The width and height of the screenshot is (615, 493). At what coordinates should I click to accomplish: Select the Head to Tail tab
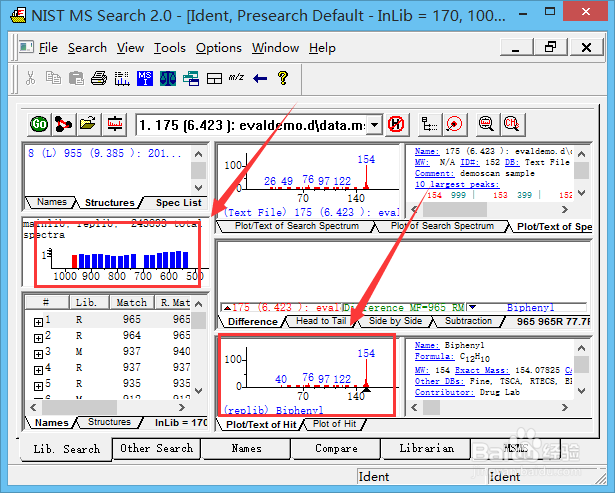point(321,321)
